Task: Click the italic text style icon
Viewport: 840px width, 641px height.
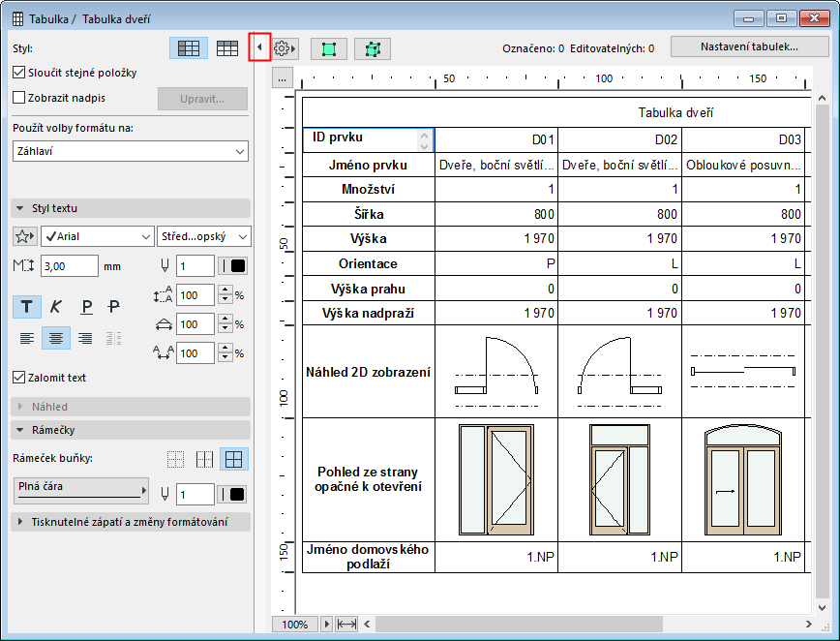Action: (x=56, y=307)
